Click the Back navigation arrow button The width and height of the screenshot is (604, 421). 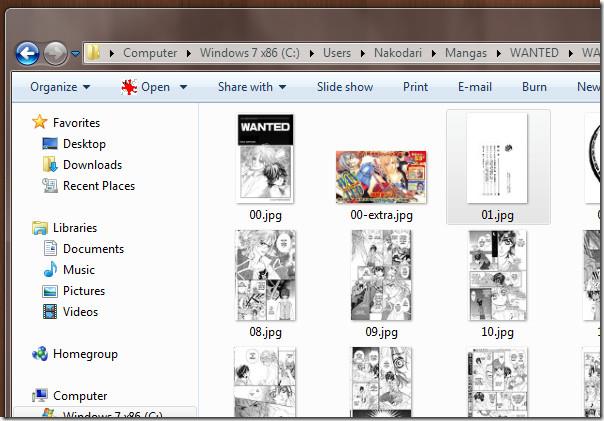point(27,53)
